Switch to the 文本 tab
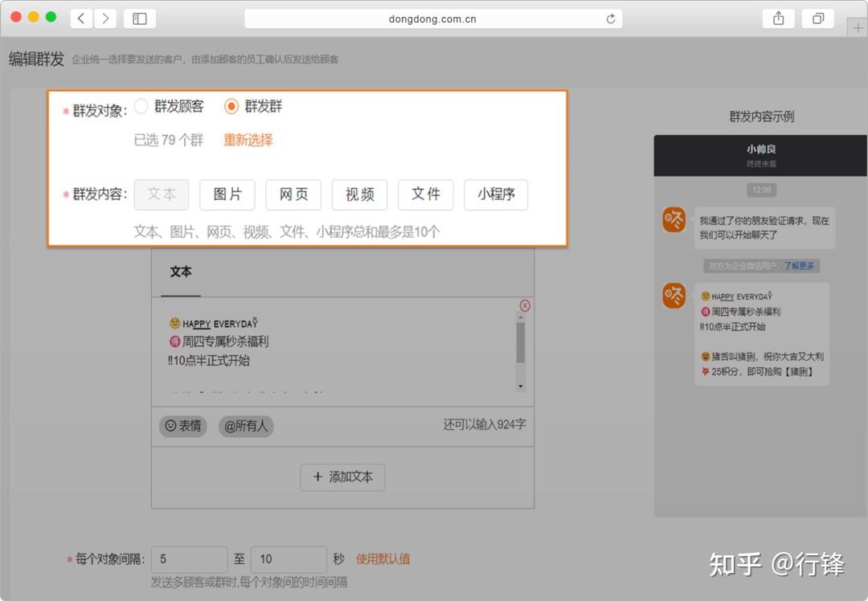The image size is (868, 601). (181, 272)
